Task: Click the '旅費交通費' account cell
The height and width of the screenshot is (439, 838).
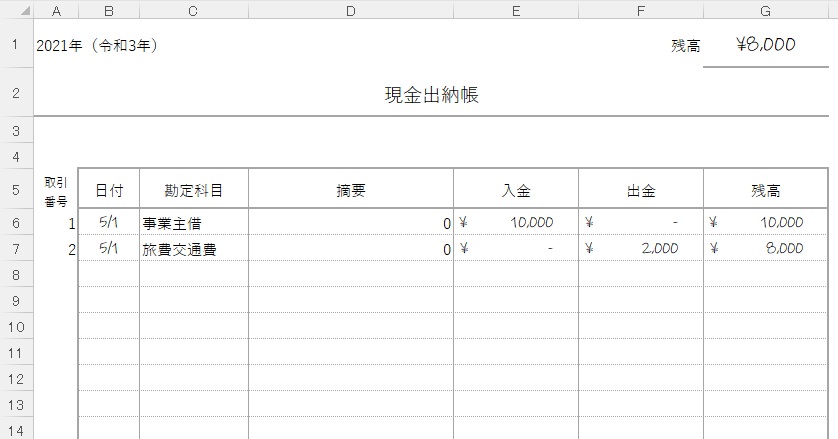Action: [x=193, y=249]
